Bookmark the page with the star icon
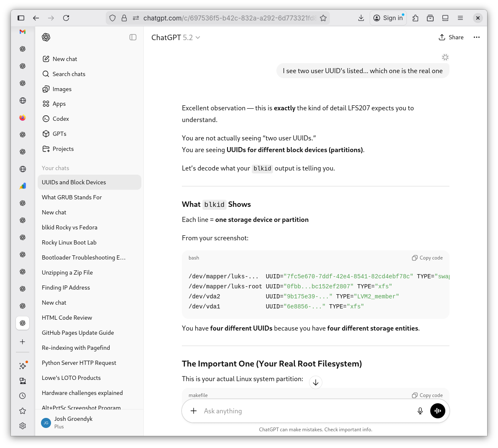 tap(323, 18)
